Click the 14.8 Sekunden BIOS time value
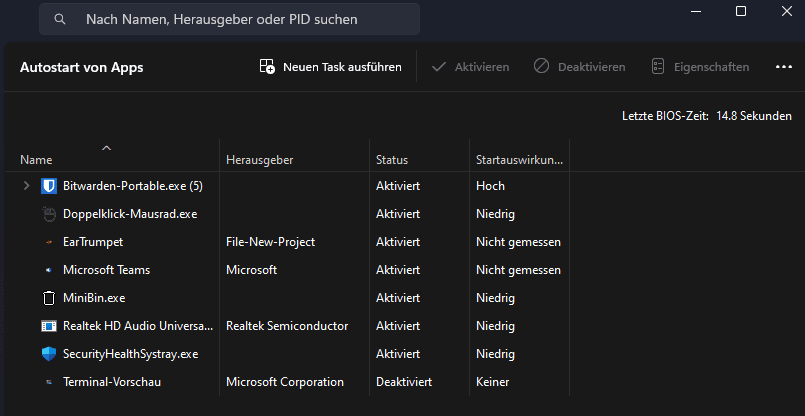The width and height of the screenshot is (805, 416). (754, 116)
